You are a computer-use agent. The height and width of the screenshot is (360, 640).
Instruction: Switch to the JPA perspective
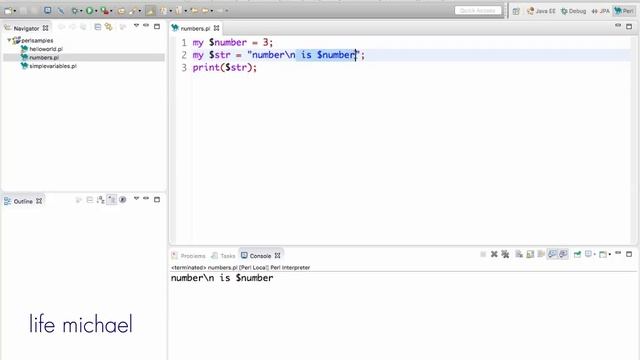(x=600, y=11)
